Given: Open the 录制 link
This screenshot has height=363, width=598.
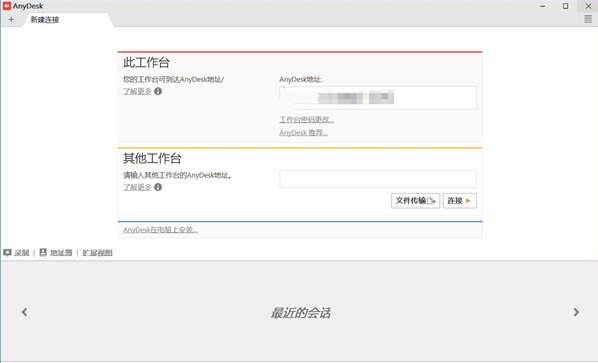Looking at the screenshot, I should (x=22, y=253).
